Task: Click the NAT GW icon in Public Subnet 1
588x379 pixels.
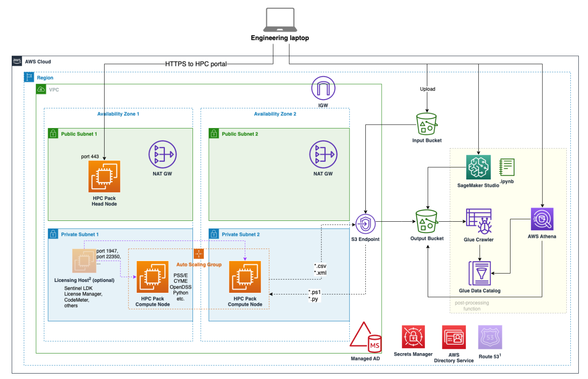Action: pos(162,154)
